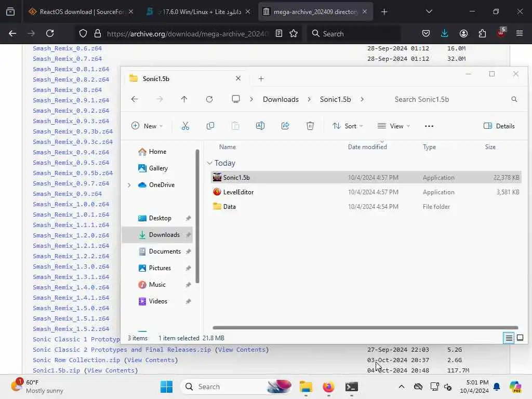Image resolution: width=532 pixels, height=399 pixels.
Task: Open the View dropdown menu
Action: tap(394, 126)
